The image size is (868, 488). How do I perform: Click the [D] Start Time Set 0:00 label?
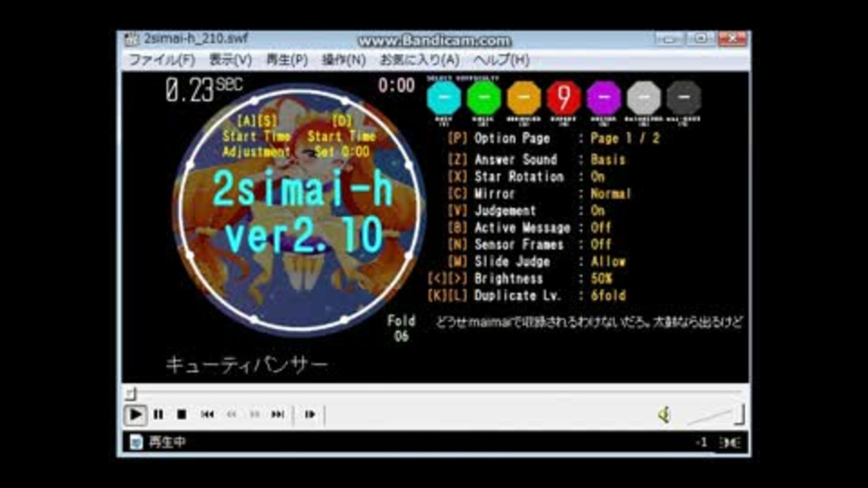pyautogui.click(x=342, y=136)
